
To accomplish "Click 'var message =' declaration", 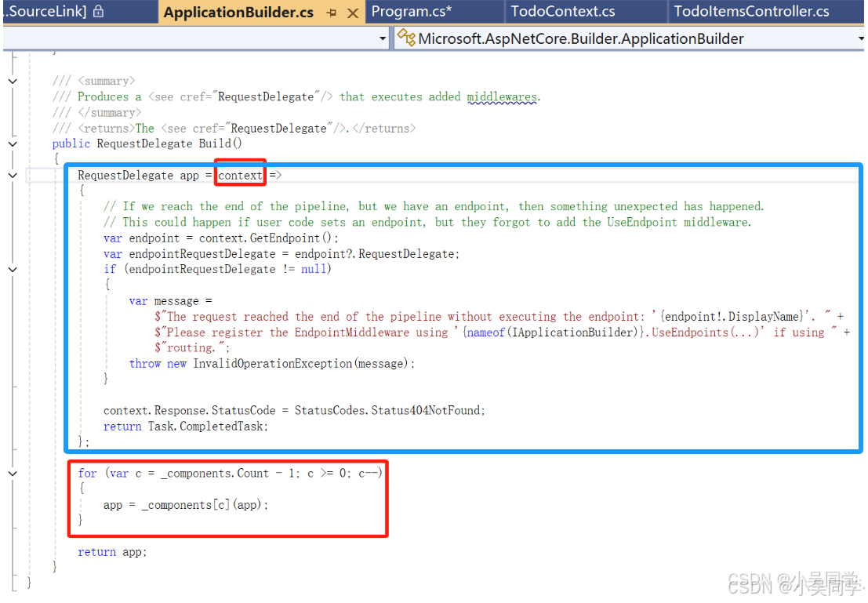I will [170, 300].
